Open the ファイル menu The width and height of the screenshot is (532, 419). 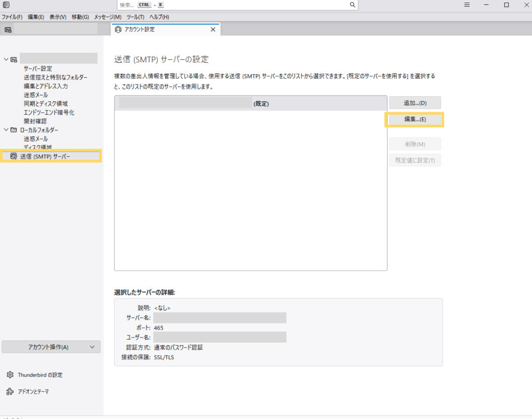click(12, 17)
